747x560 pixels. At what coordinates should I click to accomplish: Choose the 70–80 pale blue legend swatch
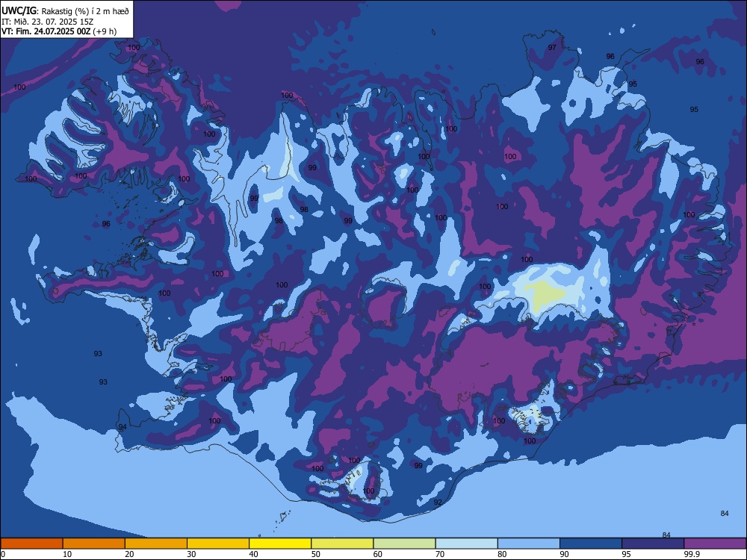[x=467, y=544]
